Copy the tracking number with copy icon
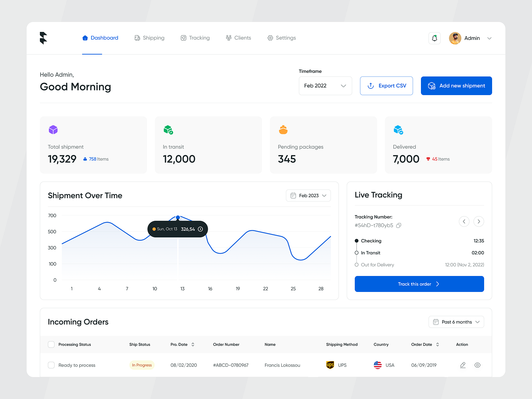The height and width of the screenshot is (399, 532). point(399,225)
